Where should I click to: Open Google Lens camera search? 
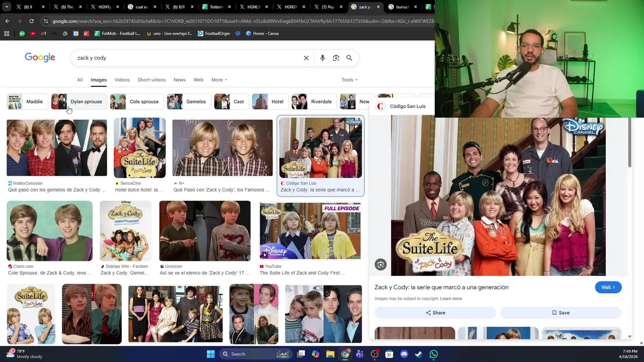tap(336, 58)
